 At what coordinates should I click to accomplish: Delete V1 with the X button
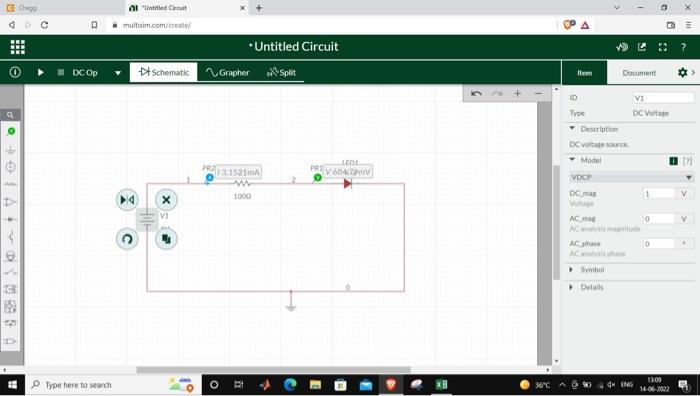[166, 200]
